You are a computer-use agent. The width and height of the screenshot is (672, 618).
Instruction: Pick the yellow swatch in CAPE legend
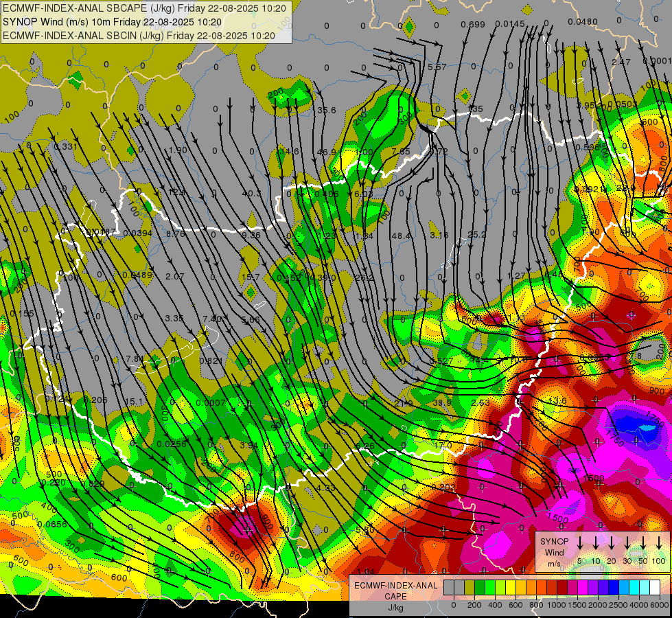511,587
